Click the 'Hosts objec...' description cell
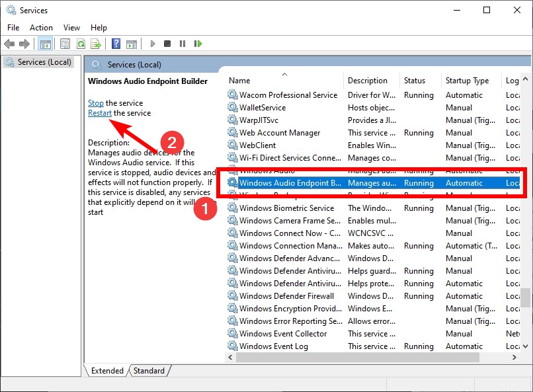The height and width of the screenshot is (392, 533). click(x=371, y=107)
